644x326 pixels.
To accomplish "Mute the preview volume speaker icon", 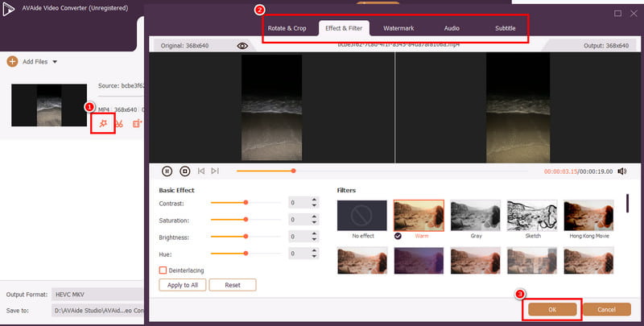I will 621,171.
